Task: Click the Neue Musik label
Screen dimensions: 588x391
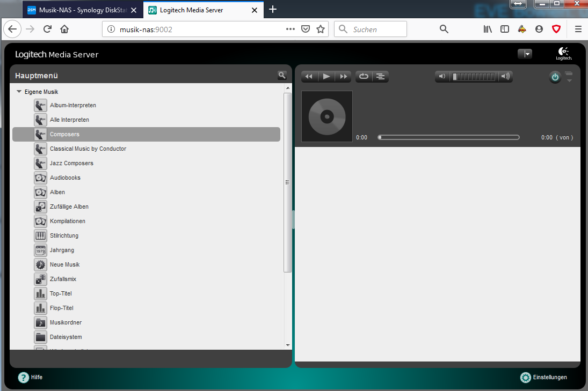Action: click(65, 264)
